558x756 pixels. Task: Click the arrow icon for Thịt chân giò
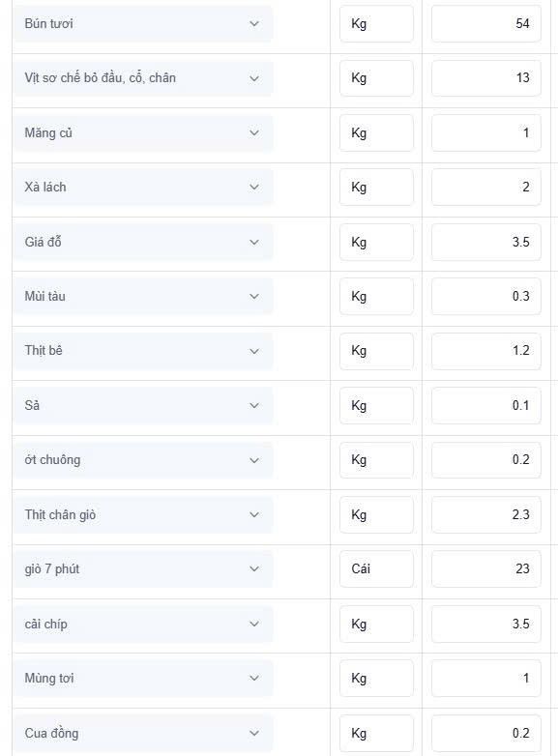[x=254, y=514]
